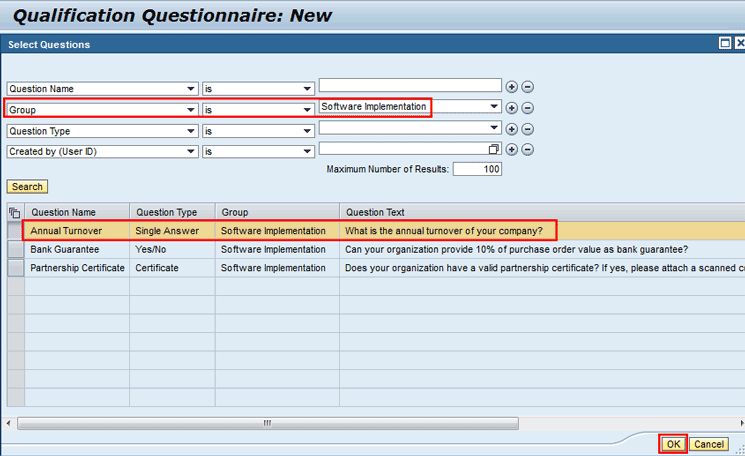Expand the Question Type value dropdown

(x=494, y=128)
